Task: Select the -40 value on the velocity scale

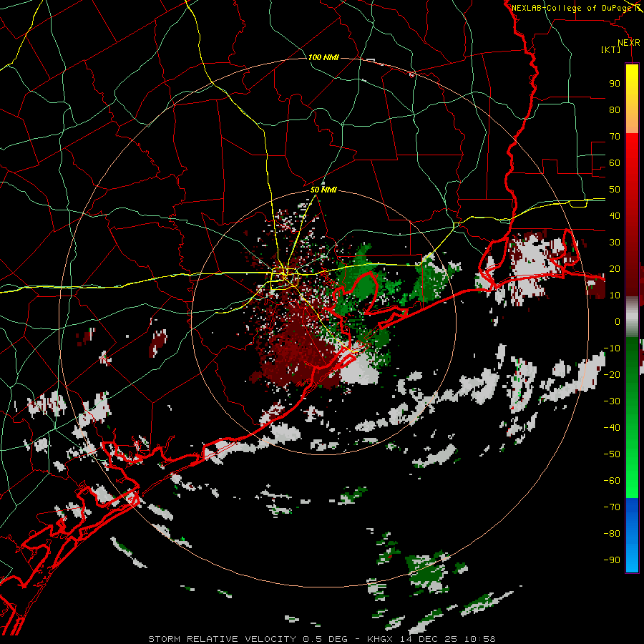Action: click(x=612, y=428)
